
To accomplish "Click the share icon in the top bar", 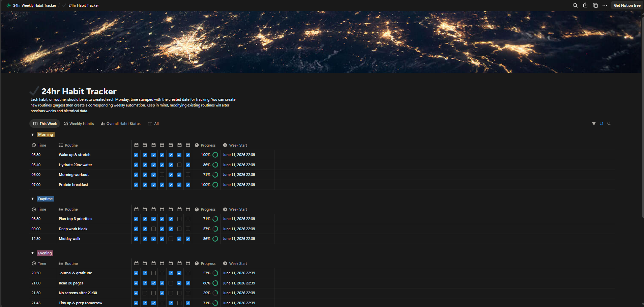I will [585, 5].
